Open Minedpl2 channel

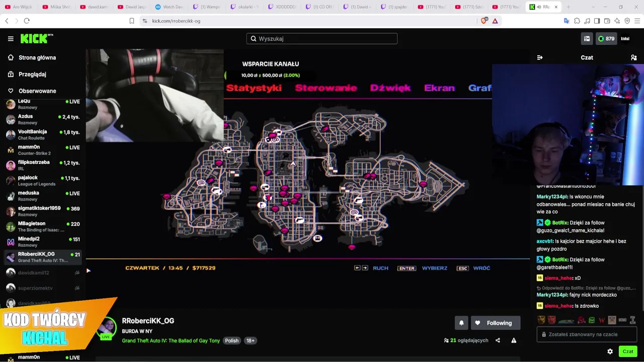click(42, 242)
